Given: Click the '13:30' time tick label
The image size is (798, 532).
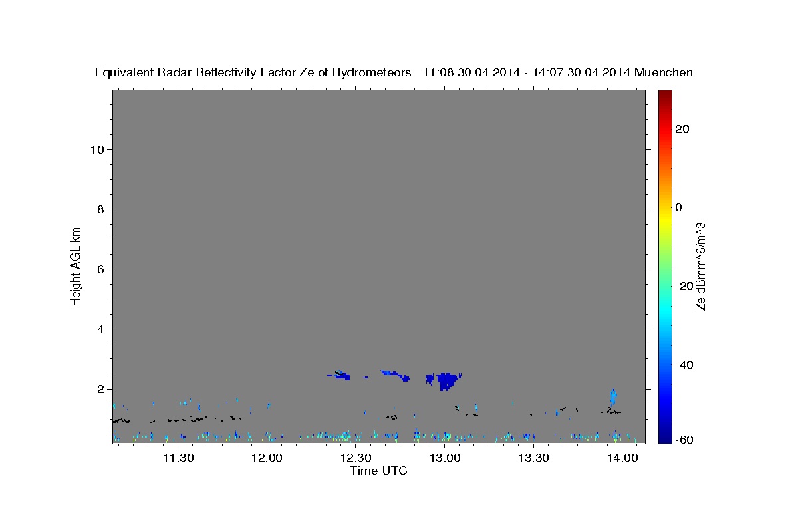Looking at the screenshot, I should point(533,458).
